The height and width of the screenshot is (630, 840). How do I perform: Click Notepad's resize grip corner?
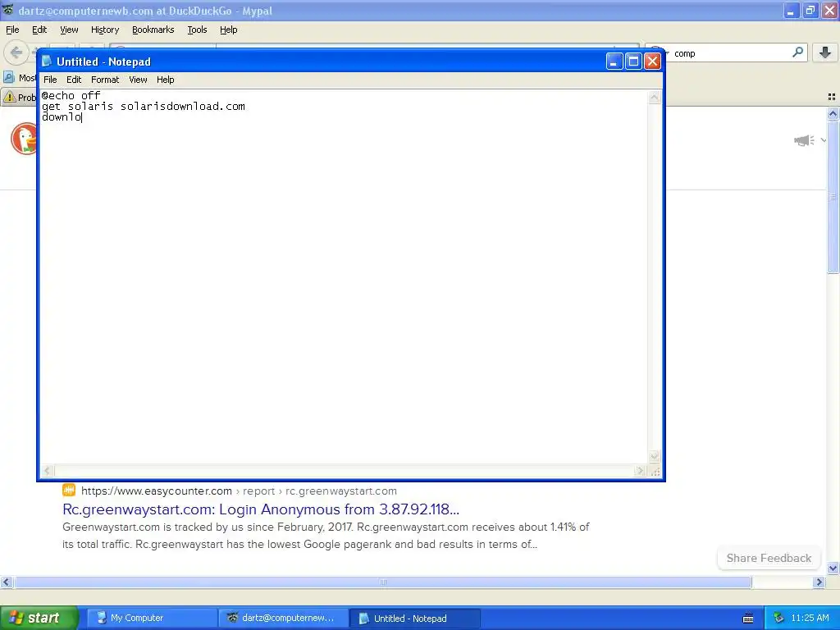click(655, 472)
